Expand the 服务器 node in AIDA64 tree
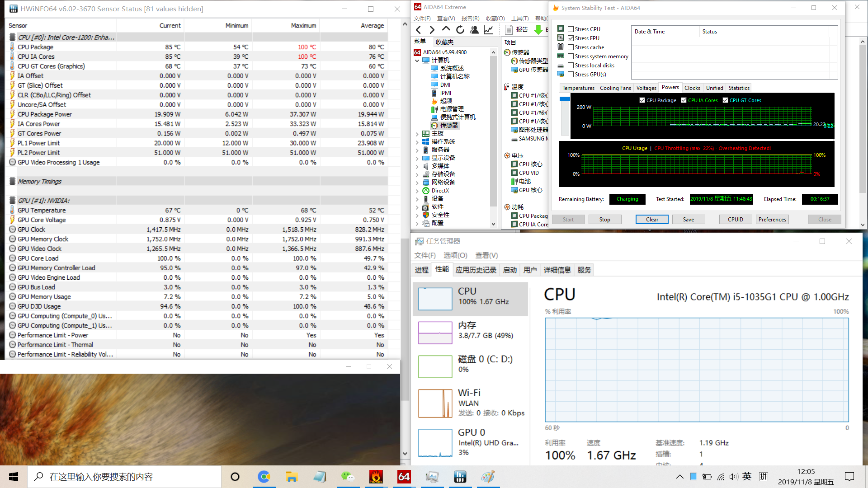Screen dimensions: 868x488 (x=417, y=150)
